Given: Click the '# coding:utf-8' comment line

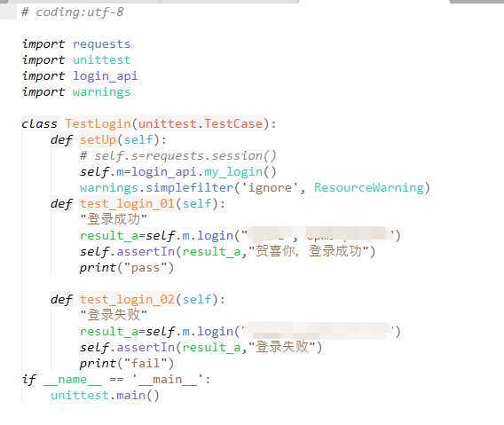Looking at the screenshot, I should (73, 12).
